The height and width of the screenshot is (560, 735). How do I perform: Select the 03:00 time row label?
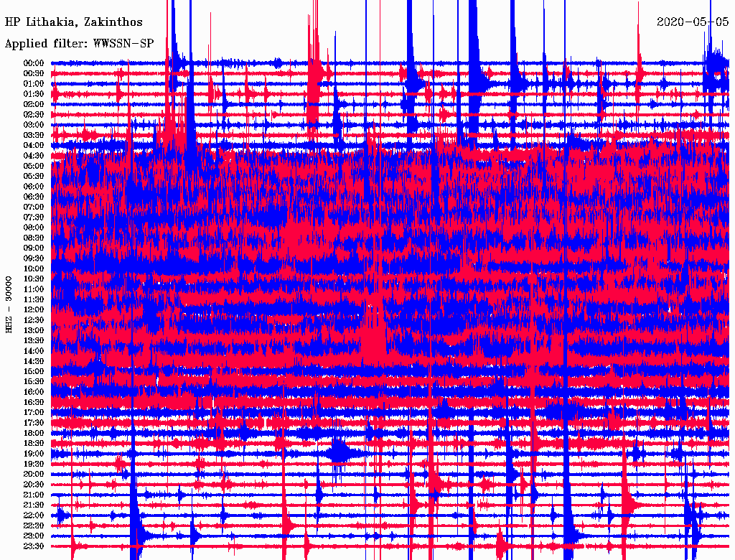tap(34, 125)
